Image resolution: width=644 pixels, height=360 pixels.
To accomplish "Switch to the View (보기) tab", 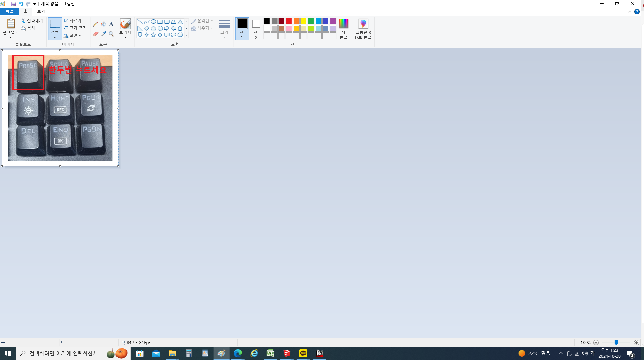I will (41, 11).
